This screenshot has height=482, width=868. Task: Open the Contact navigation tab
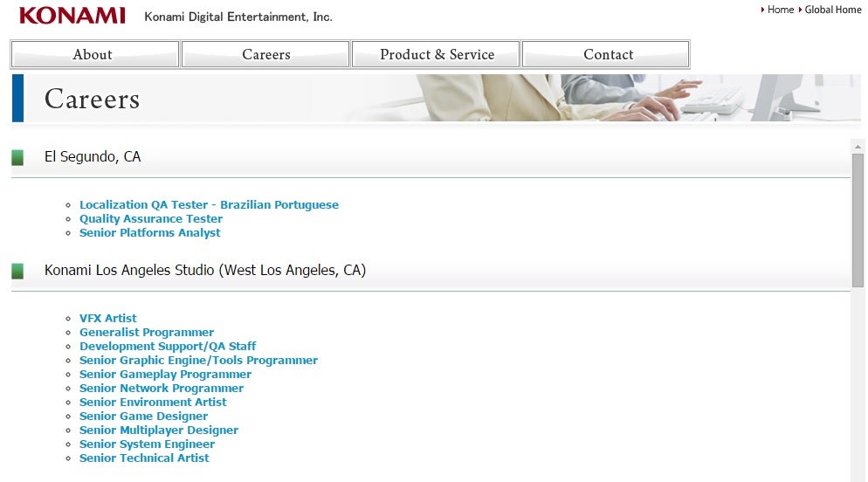607,54
